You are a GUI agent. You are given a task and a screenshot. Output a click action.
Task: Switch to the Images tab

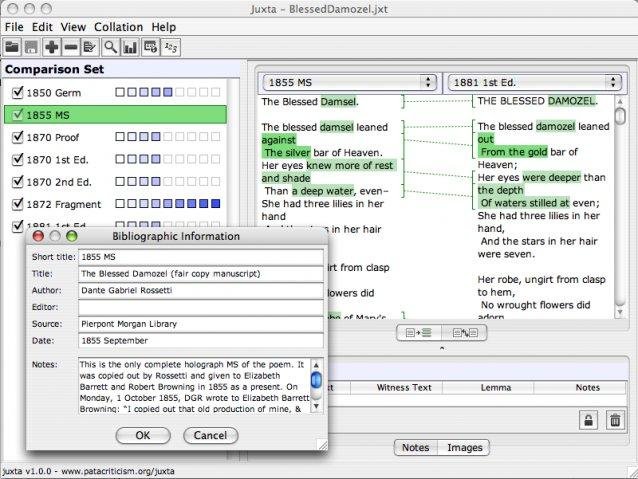pos(465,447)
